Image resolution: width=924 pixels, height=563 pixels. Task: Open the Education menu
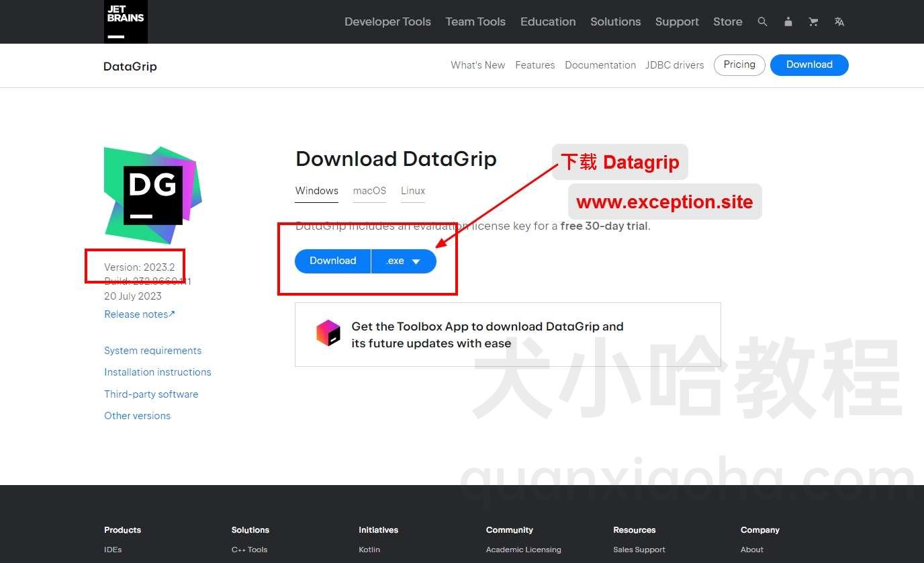coord(548,21)
